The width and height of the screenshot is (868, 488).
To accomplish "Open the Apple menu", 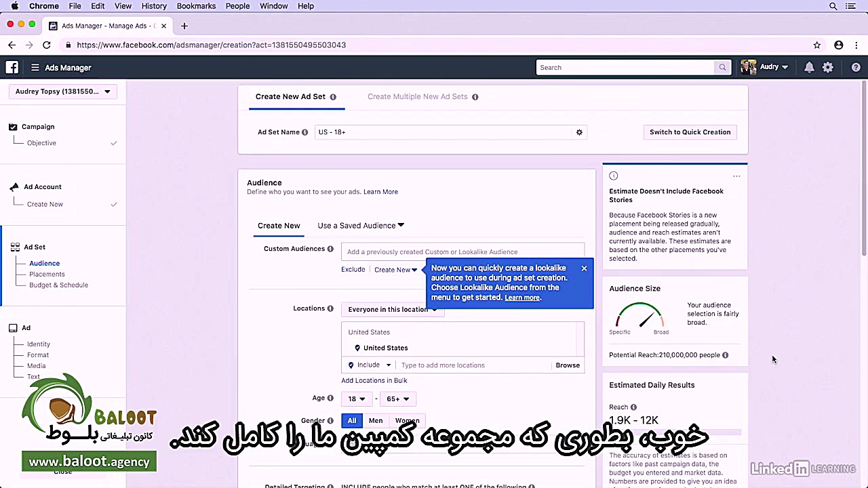I will click(15, 6).
